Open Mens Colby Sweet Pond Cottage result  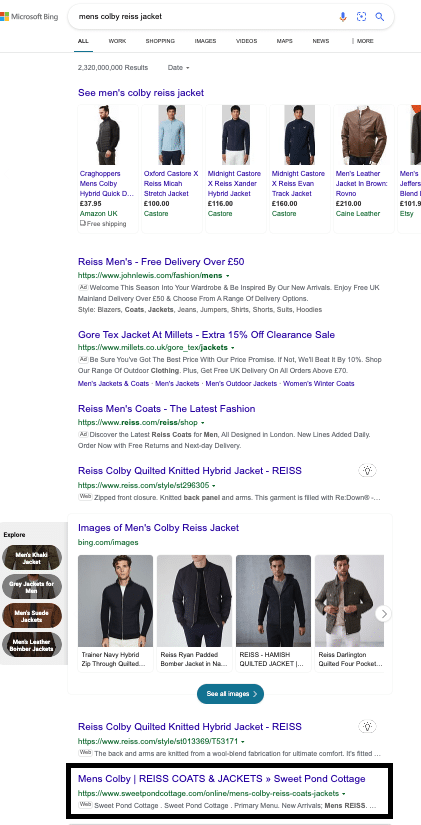(x=222, y=779)
